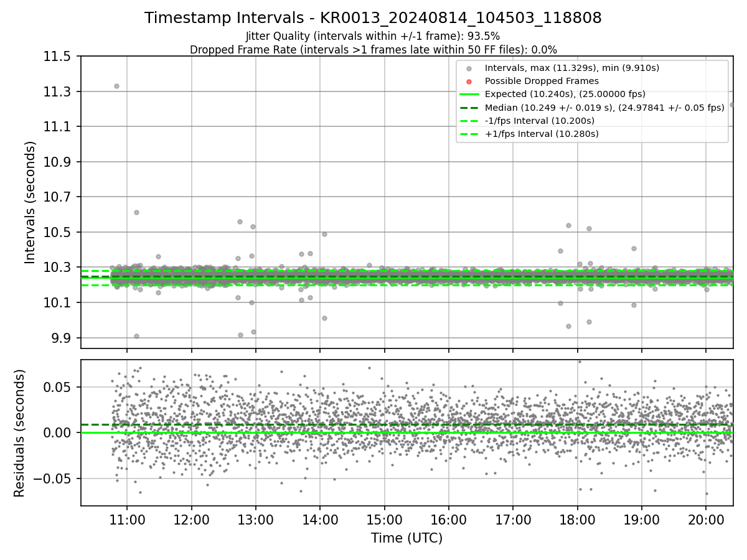Image resolution: width=747 pixels, height=560 pixels.
Task: Click legend entry 'Possible Dropped Frames'
Action: pyautogui.click(x=542, y=81)
